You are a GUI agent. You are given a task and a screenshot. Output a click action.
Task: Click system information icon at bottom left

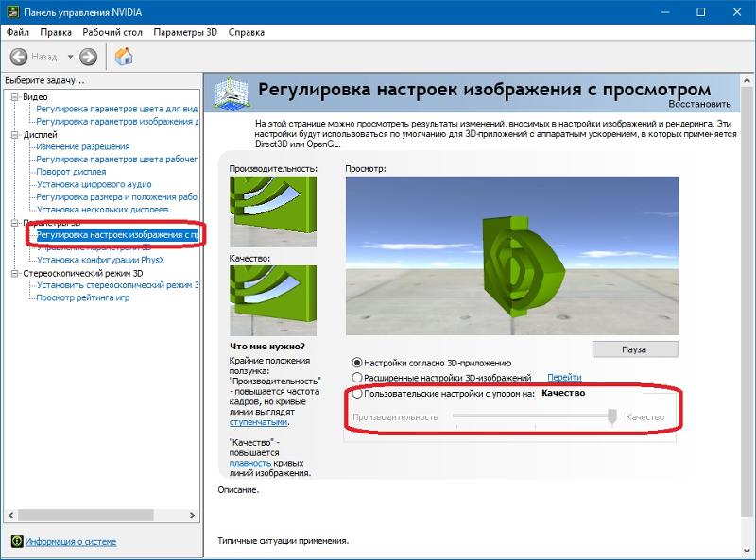point(17,541)
